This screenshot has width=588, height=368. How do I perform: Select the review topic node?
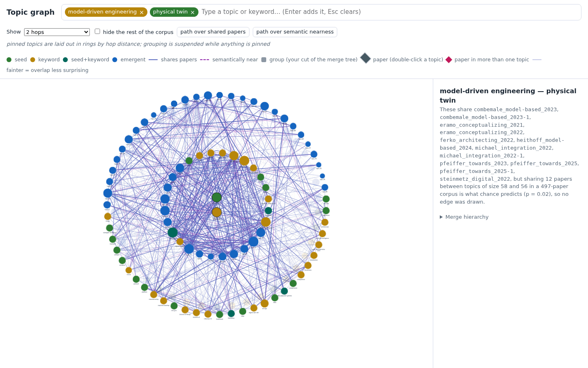(129, 270)
